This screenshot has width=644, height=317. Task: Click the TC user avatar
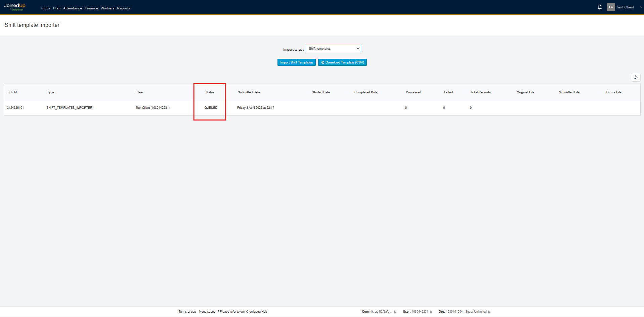coord(610,7)
